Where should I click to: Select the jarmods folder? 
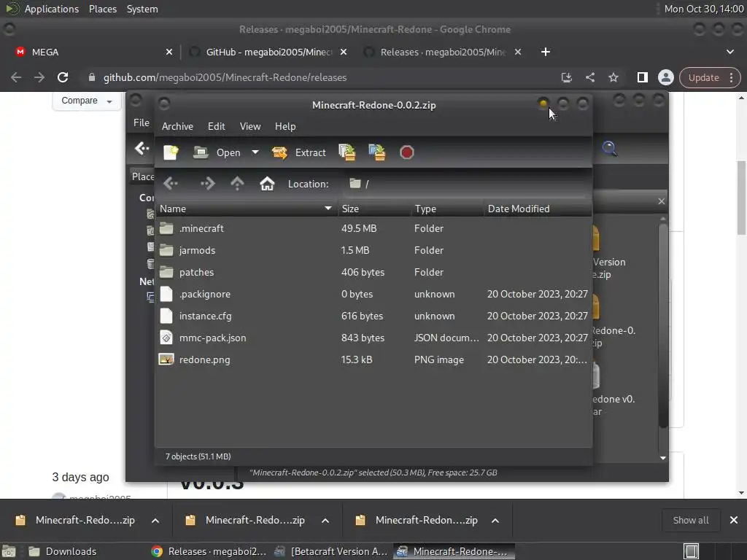coord(373,251)
